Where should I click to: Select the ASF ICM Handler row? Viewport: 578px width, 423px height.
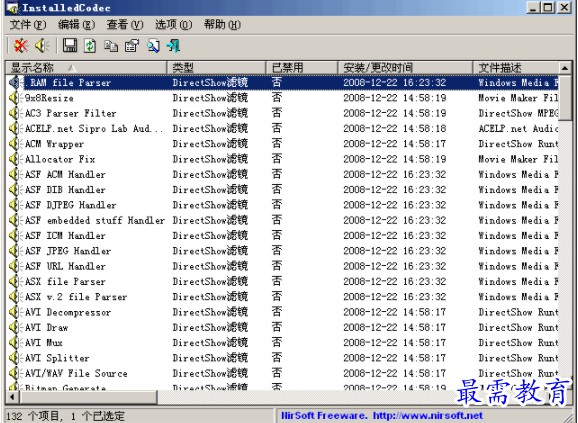pos(282,235)
